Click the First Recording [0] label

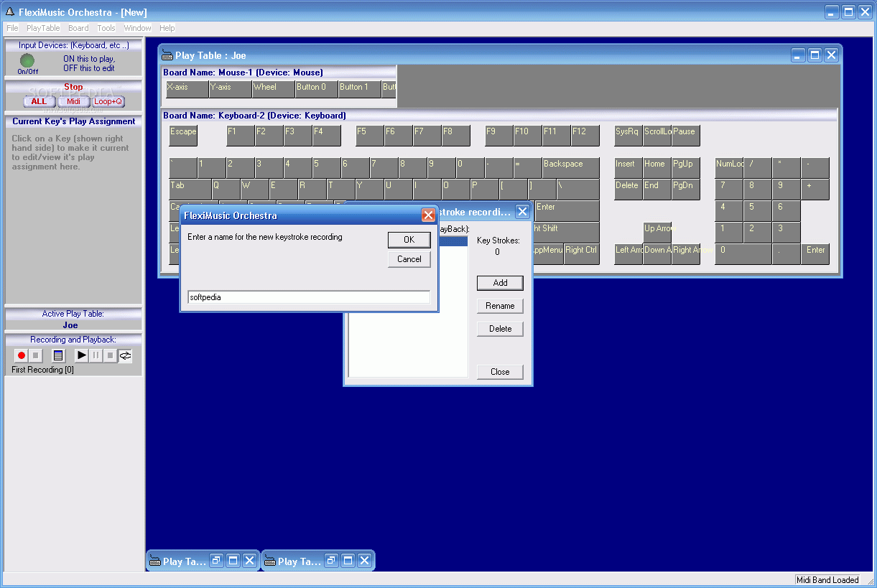click(42, 370)
